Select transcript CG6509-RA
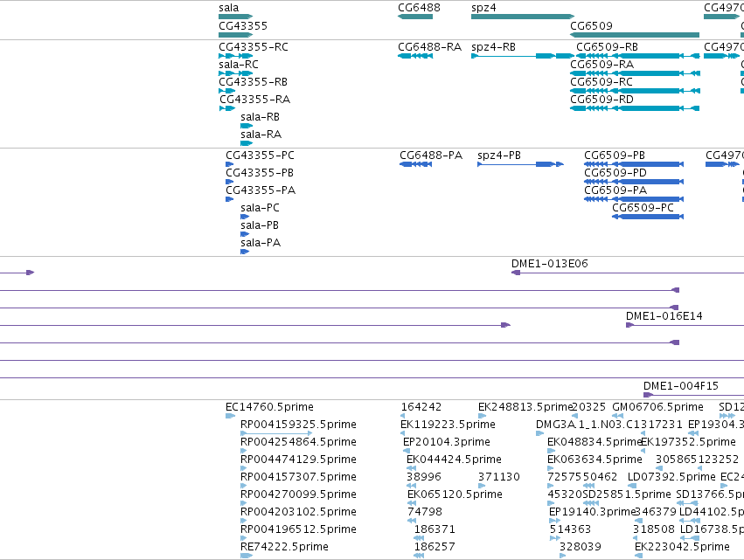This screenshot has width=744, height=560. pos(635,73)
